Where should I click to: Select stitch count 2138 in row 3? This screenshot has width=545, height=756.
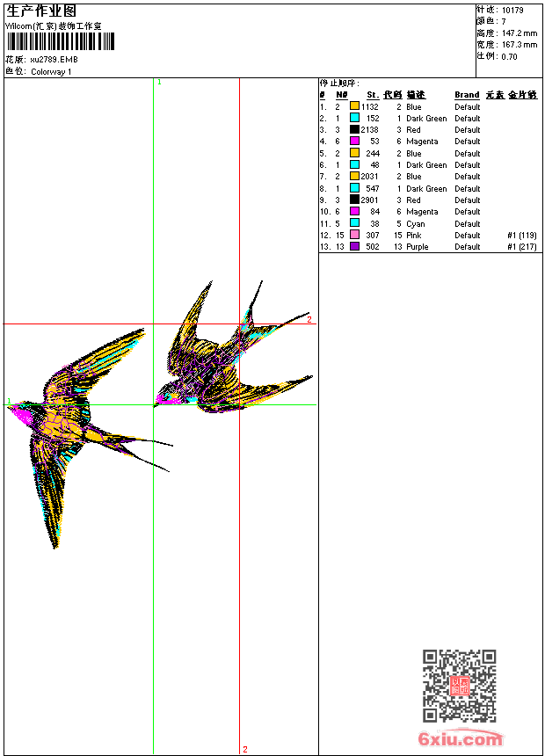[370, 130]
